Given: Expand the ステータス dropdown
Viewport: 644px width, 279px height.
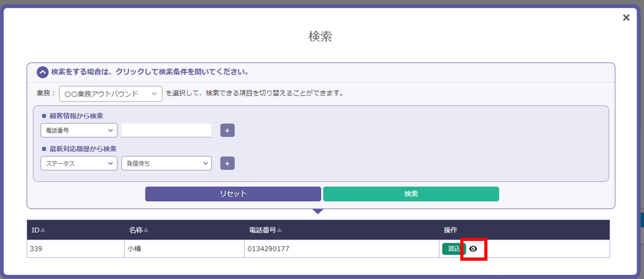Looking at the screenshot, I should click(79, 163).
